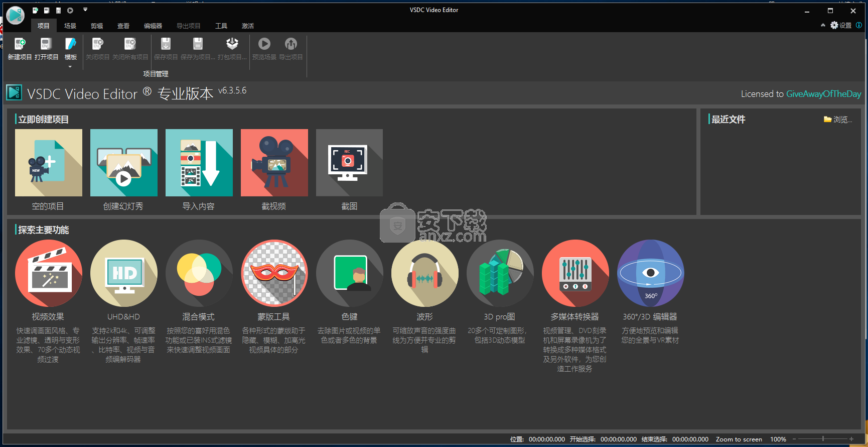Screen dimensions: 868x447
Task: Open the 混合模式 blend modes feature icon
Action: pyautogui.click(x=199, y=273)
